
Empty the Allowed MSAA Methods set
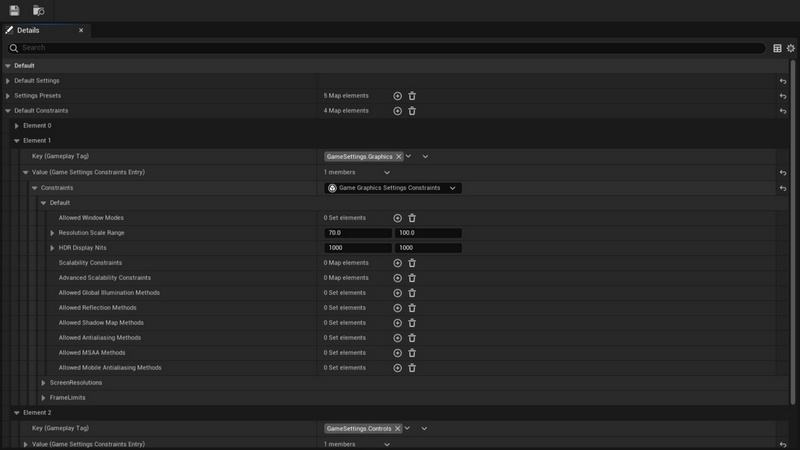tap(412, 353)
